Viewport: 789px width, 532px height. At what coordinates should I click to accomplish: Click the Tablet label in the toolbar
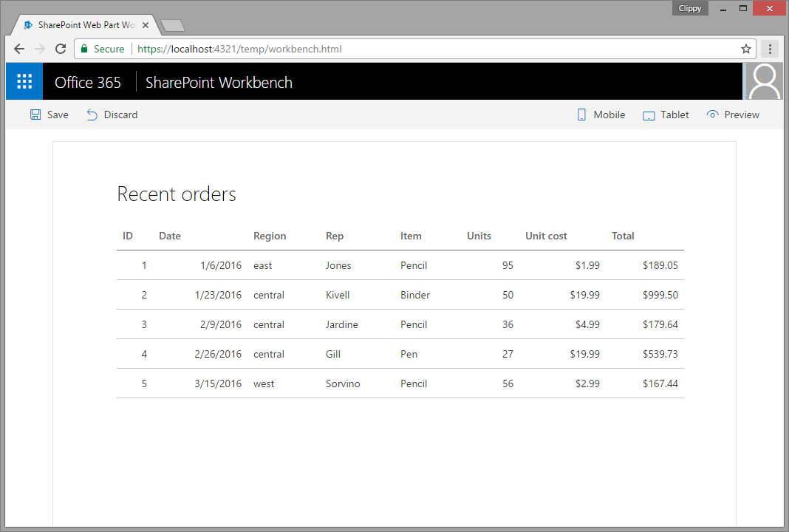tap(674, 115)
